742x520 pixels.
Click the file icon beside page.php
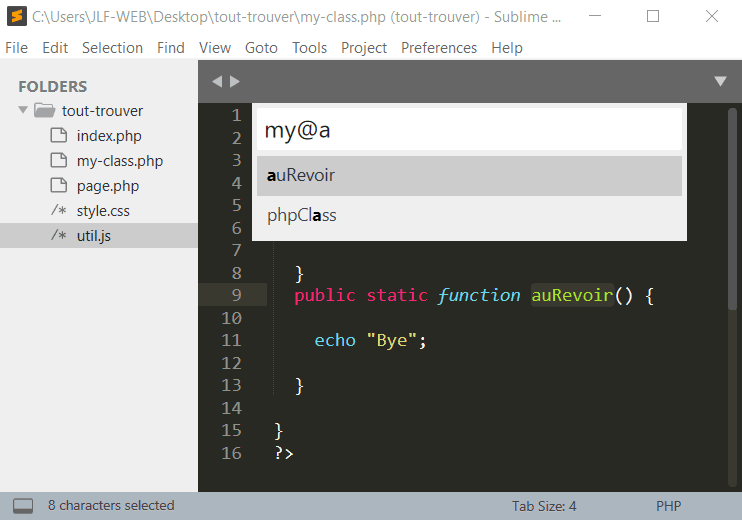59,185
